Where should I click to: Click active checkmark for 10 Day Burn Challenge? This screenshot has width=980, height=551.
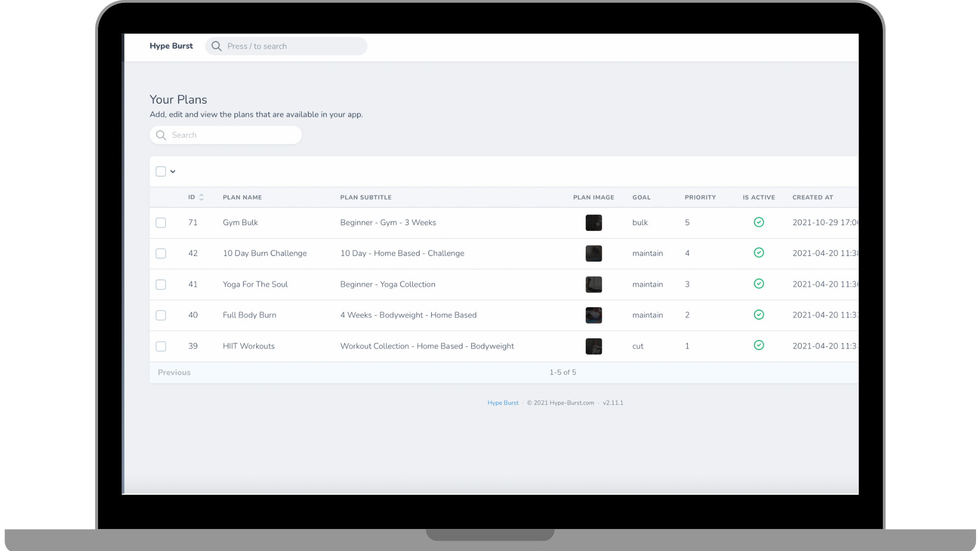759,253
